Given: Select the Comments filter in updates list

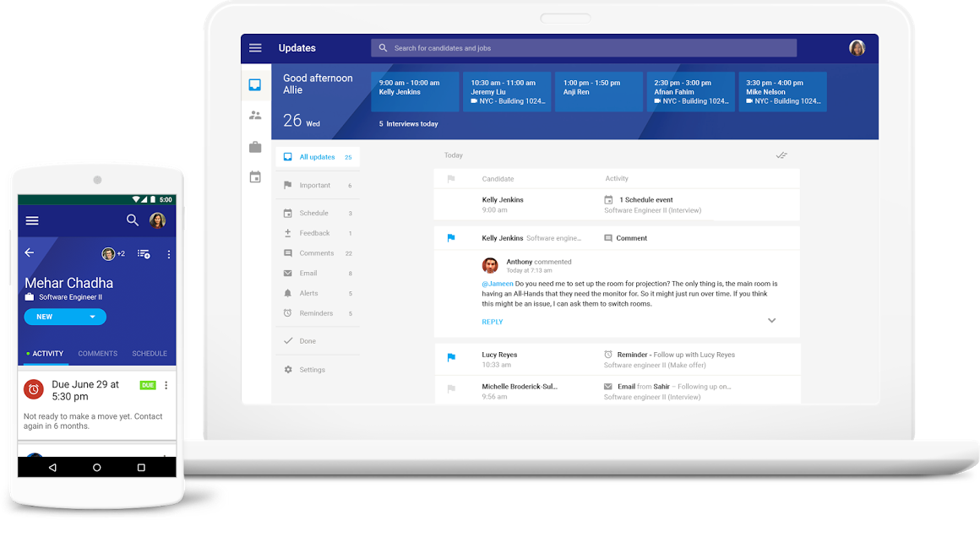Looking at the screenshot, I should [318, 253].
